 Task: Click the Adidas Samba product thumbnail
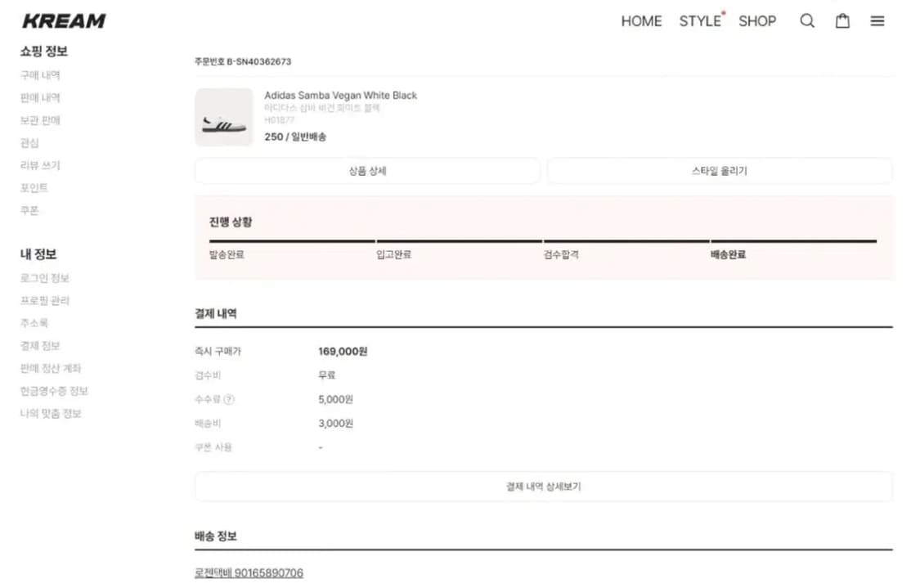coord(224,118)
